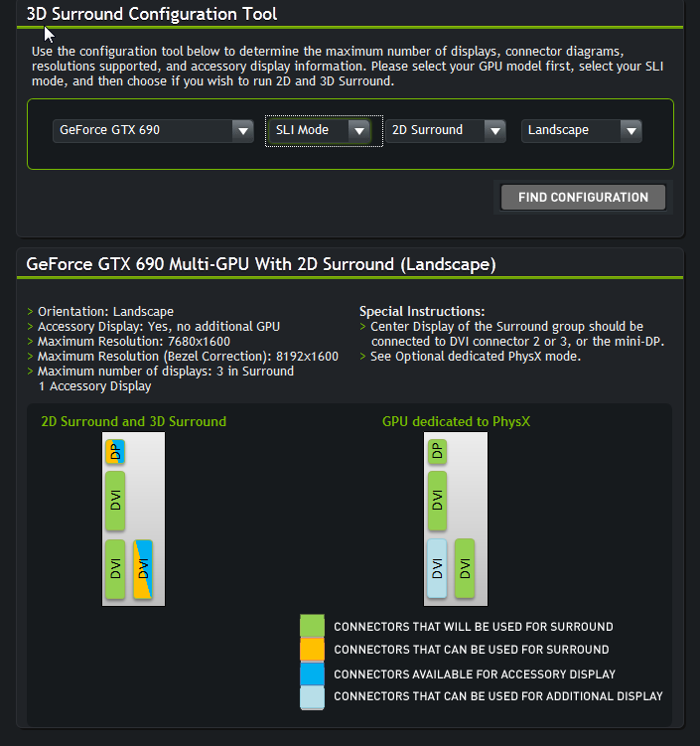Image resolution: width=700 pixels, height=746 pixels.
Task: Open the Landscape orientation dropdown
Action: [582, 130]
